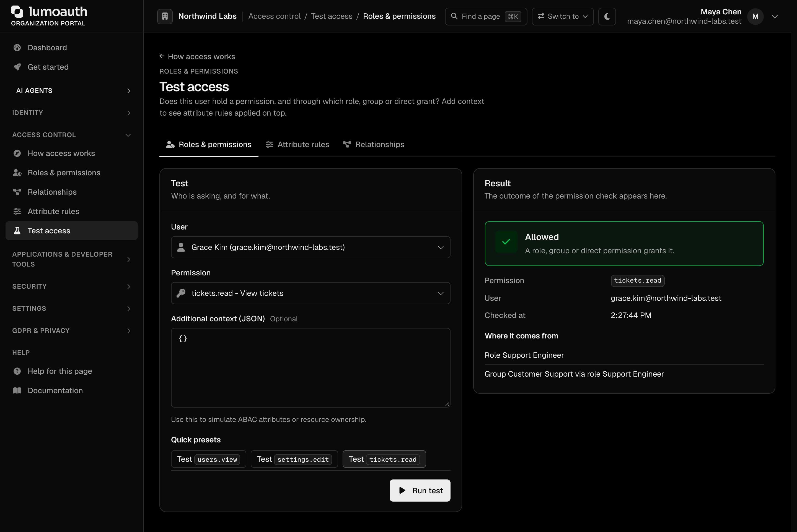This screenshot has height=532, width=797.
Task: Apply the Test settings.edit preset
Action: (x=294, y=459)
